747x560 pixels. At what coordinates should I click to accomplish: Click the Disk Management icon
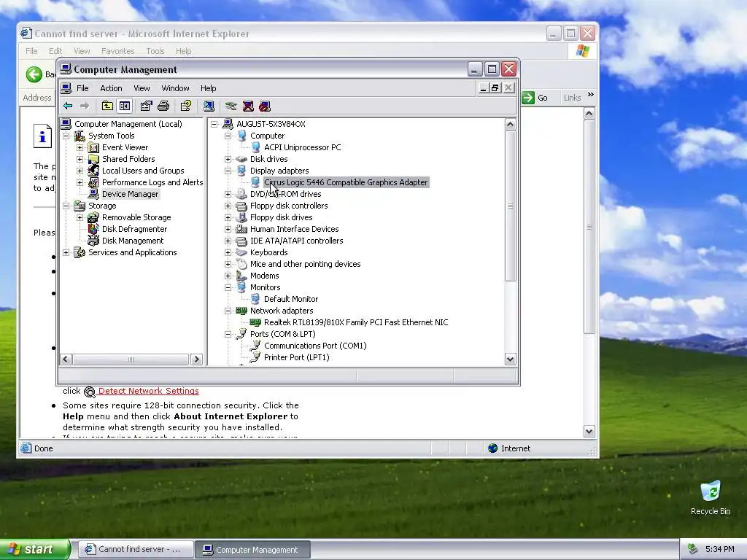pos(94,241)
